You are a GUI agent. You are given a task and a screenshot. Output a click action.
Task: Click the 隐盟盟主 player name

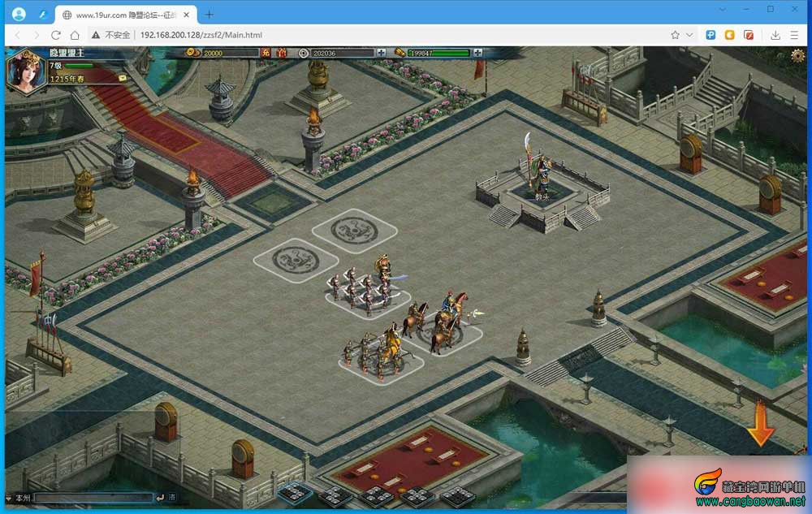pos(67,53)
